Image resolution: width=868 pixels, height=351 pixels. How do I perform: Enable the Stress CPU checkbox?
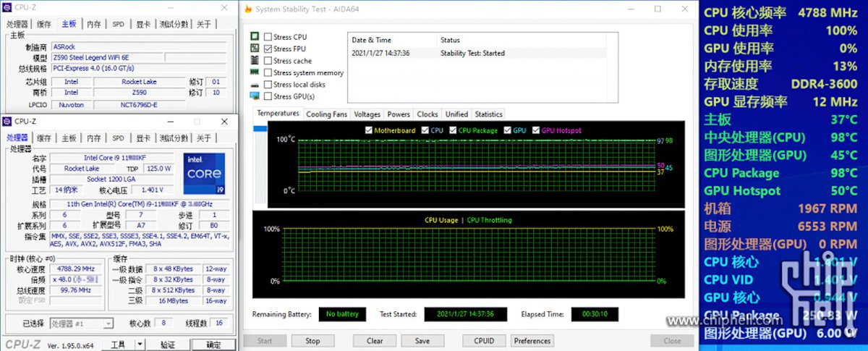(x=268, y=37)
